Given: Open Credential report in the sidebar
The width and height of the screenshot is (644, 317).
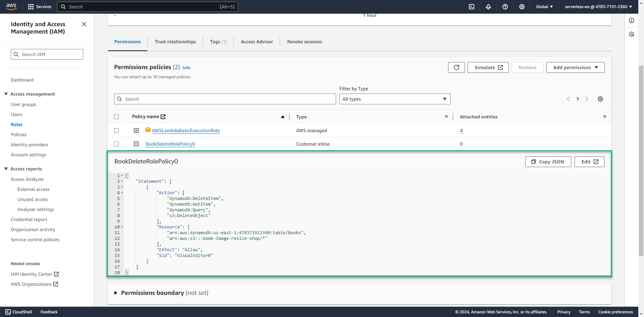Looking at the screenshot, I should [29, 219].
